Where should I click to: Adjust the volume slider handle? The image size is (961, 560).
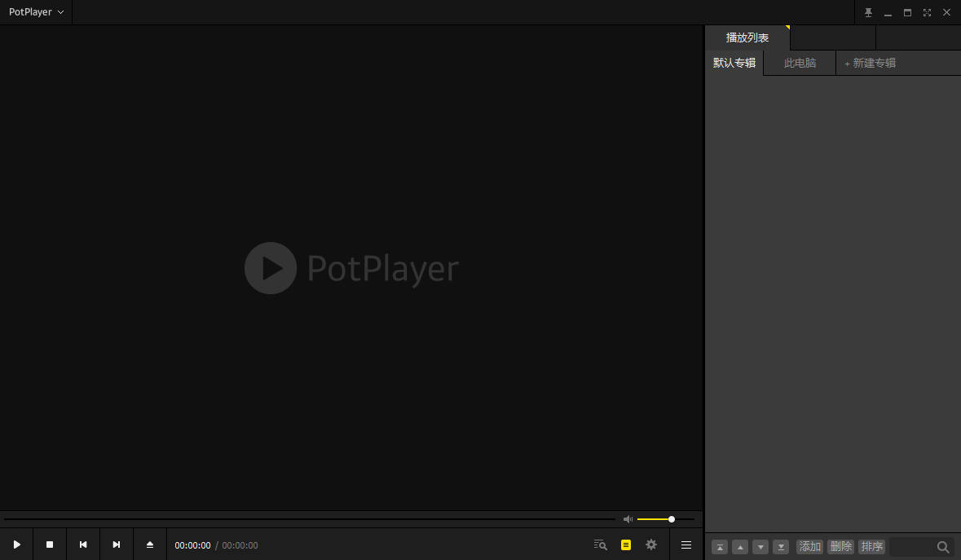(x=671, y=518)
